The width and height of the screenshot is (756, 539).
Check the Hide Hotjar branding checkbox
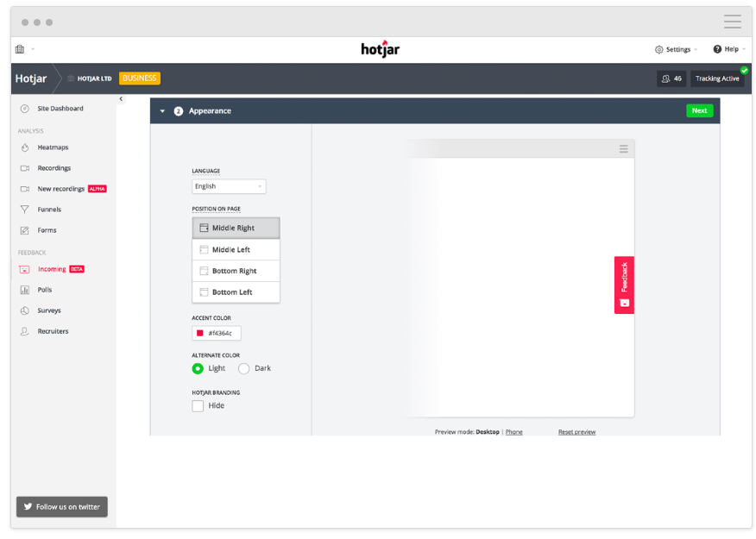click(198, 406)
